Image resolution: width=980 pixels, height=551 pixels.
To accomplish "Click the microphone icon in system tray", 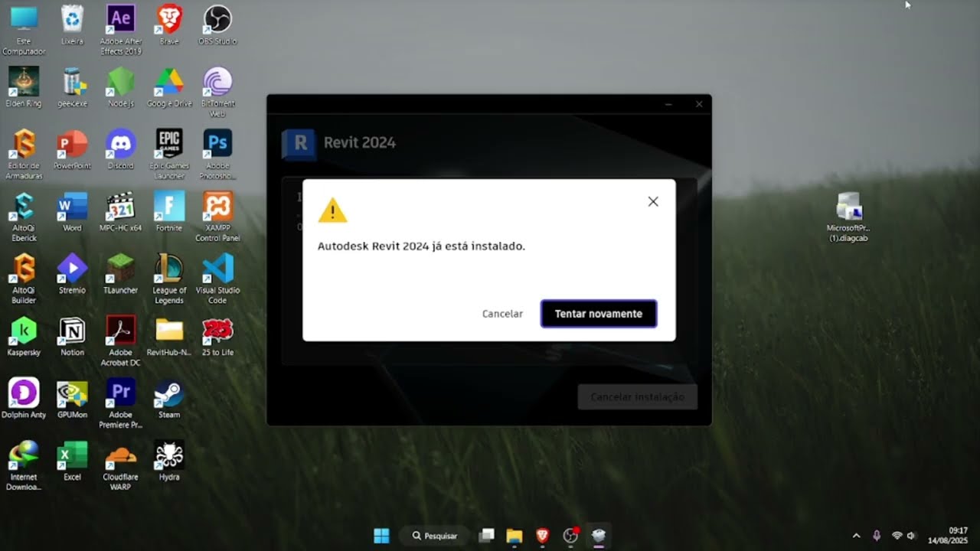I will point(877,536).
